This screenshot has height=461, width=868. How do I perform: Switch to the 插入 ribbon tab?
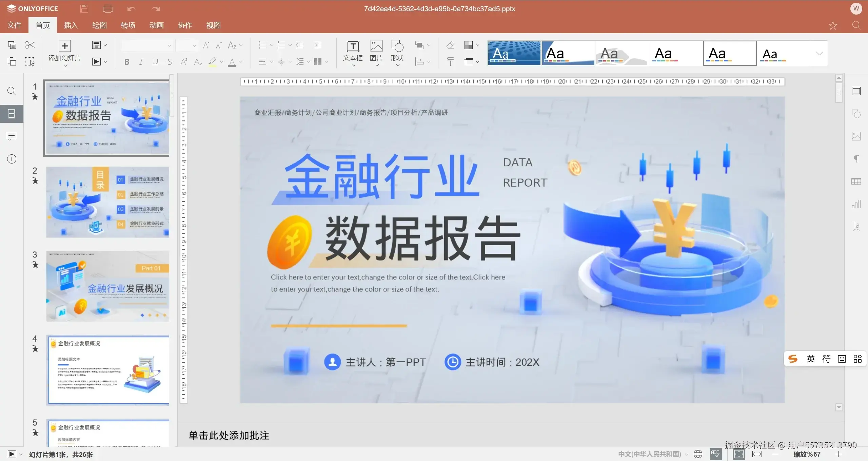(x=71, y=25)
